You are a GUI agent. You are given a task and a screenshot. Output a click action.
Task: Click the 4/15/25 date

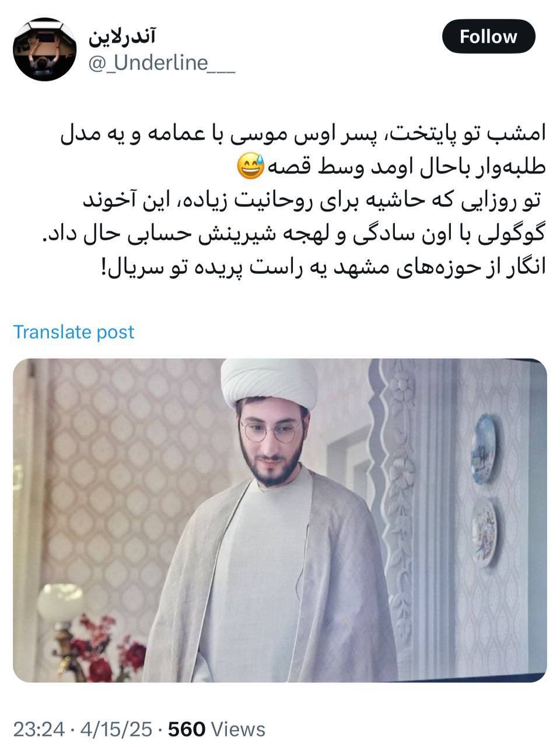117,729
